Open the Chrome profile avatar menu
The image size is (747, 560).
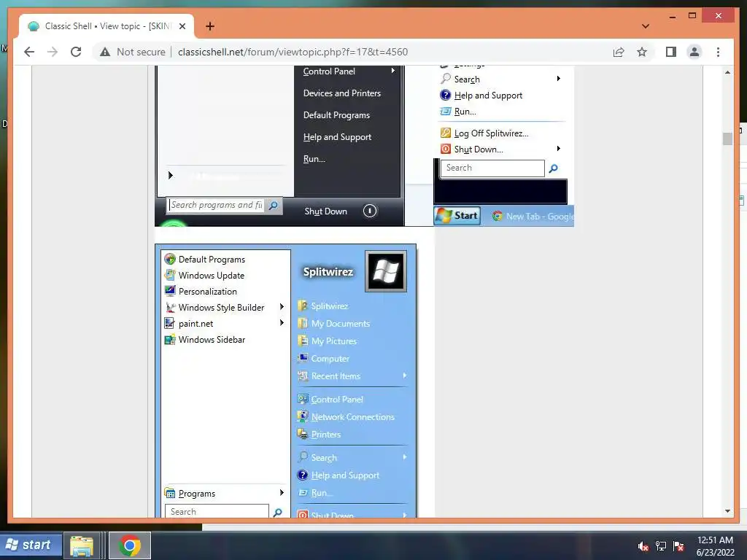(x=694, y=52)
